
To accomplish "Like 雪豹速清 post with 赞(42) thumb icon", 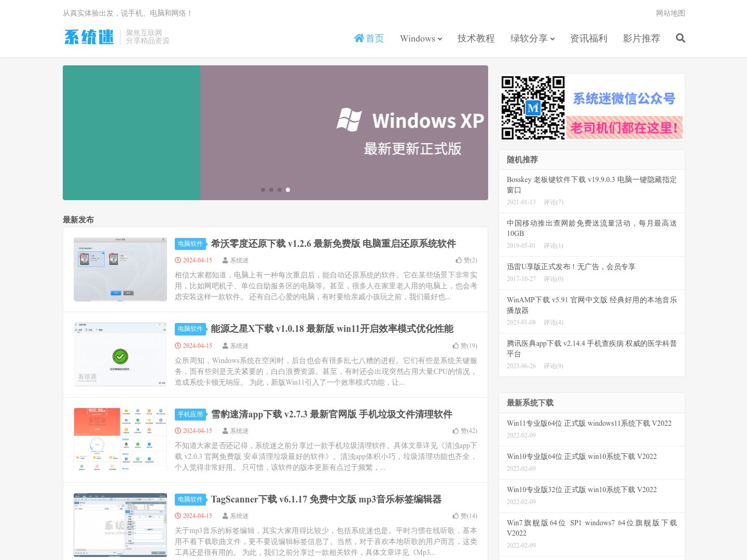I will 465,431.
